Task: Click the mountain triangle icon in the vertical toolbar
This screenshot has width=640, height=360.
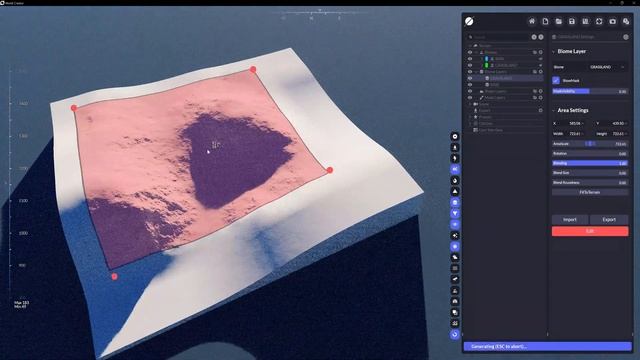Action: point(455,191)
